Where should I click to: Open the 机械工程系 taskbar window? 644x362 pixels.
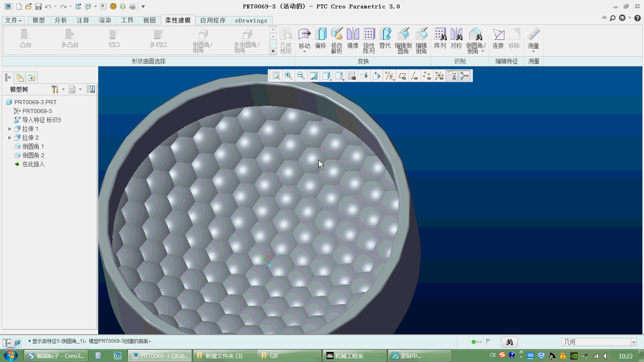[x=355, y=356]
